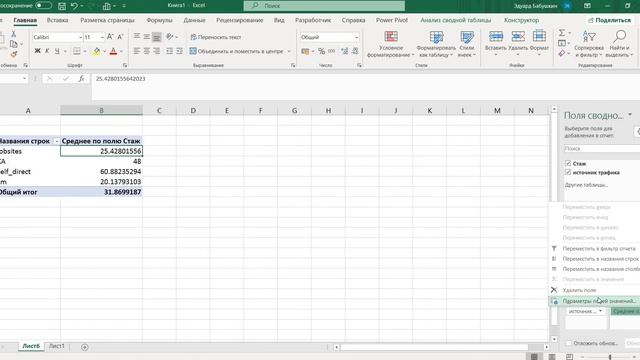Center cell text horizontally
The image size is (640, 360).
coord(147,51)
